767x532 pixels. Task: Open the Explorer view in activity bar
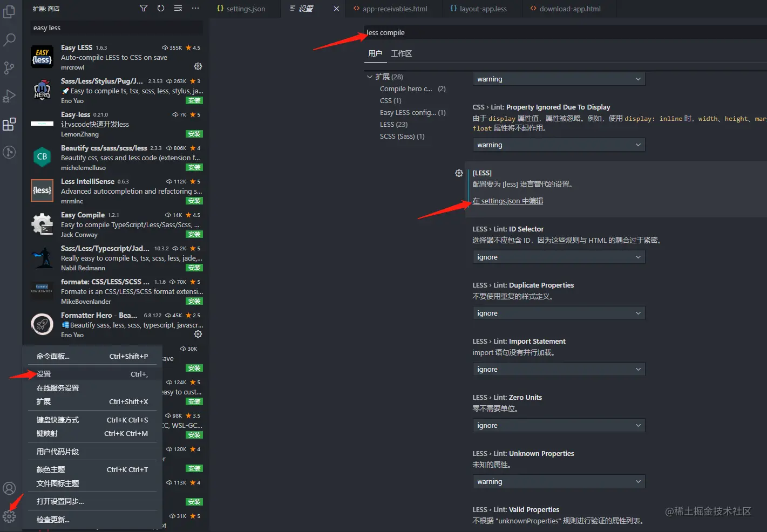click(9, 11)
